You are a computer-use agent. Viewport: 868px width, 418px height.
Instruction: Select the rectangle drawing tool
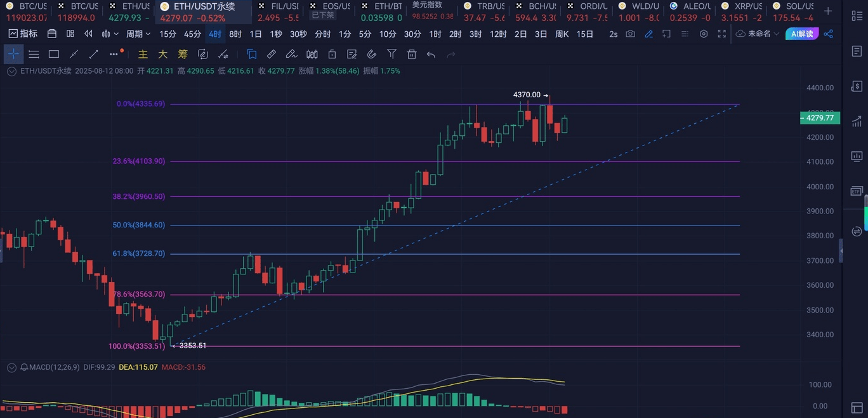pyautogui.click(x=54, y=55)
